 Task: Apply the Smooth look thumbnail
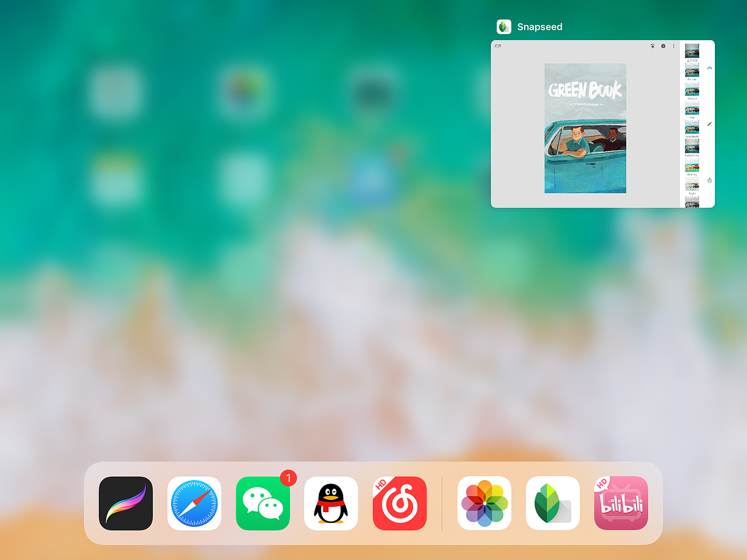692,89
